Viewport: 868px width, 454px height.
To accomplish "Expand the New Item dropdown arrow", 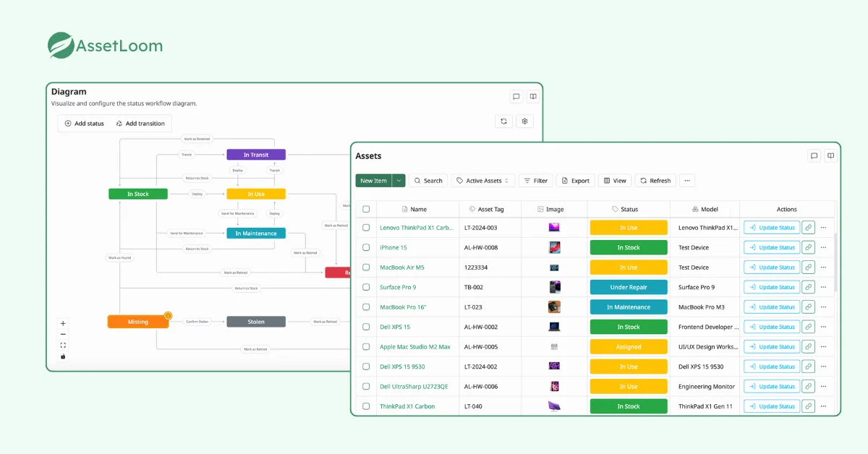I will 399,181.
